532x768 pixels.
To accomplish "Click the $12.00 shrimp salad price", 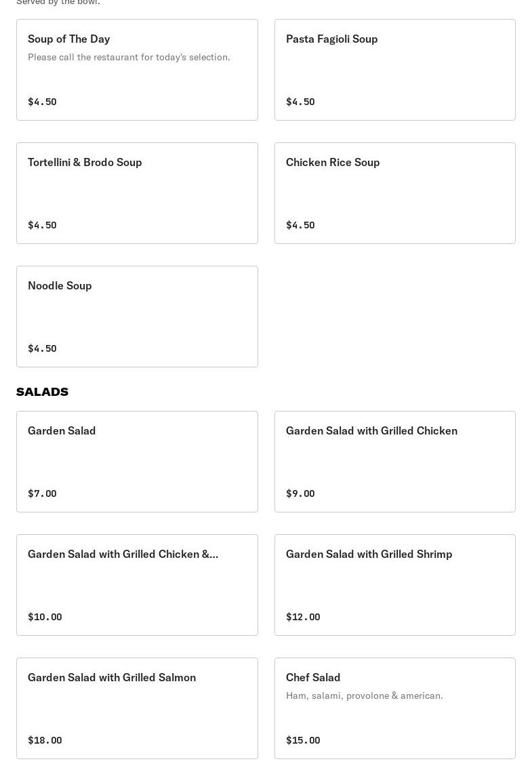I will coord(303,617).
